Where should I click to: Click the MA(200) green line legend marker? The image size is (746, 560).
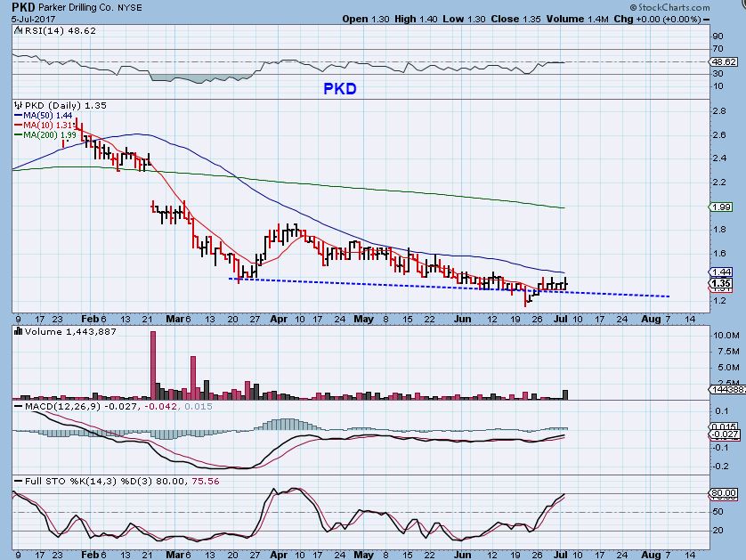19,134
